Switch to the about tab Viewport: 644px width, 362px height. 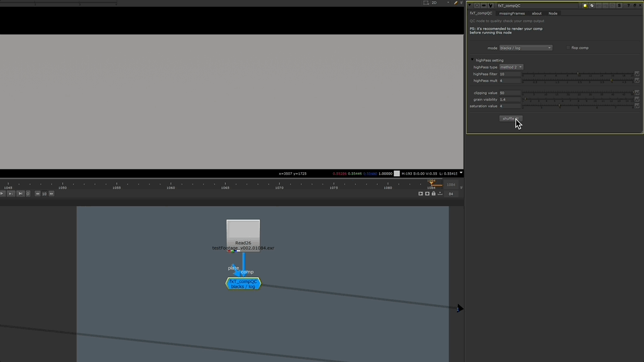point(536,13)
